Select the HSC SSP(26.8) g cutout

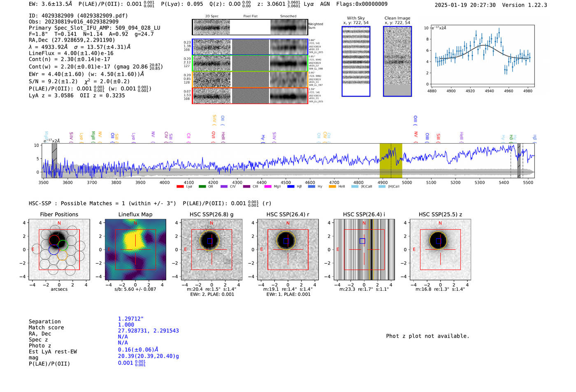[x=211, y=250]
